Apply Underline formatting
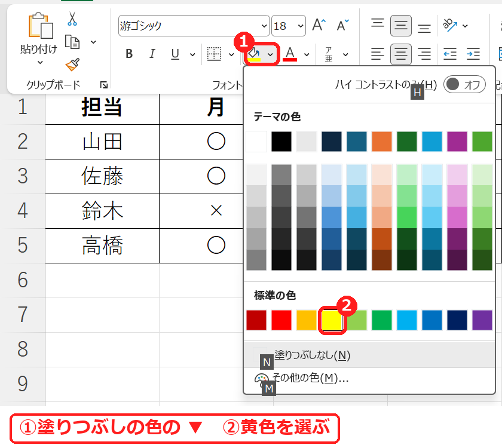The image size is (502, 448). tap(175, 54)
